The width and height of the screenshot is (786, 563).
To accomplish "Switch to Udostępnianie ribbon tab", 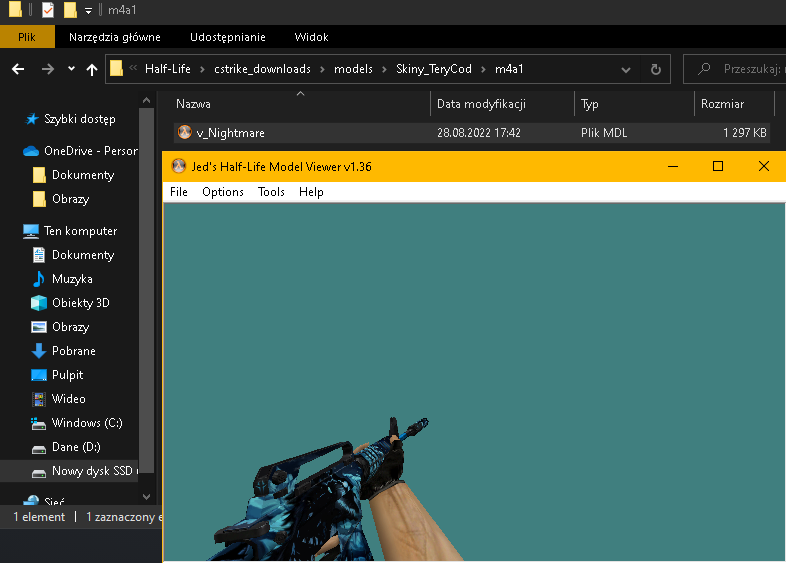I will [x=228, y=37].
